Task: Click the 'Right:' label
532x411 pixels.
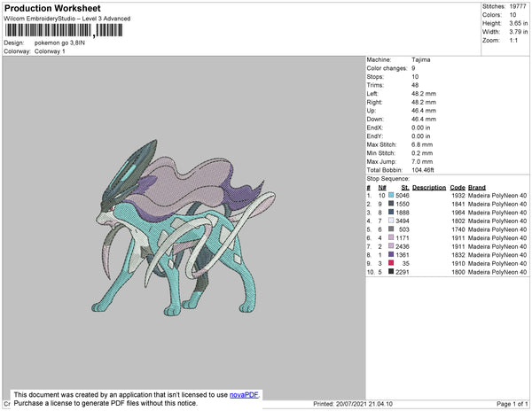Action: pos(374,102)
